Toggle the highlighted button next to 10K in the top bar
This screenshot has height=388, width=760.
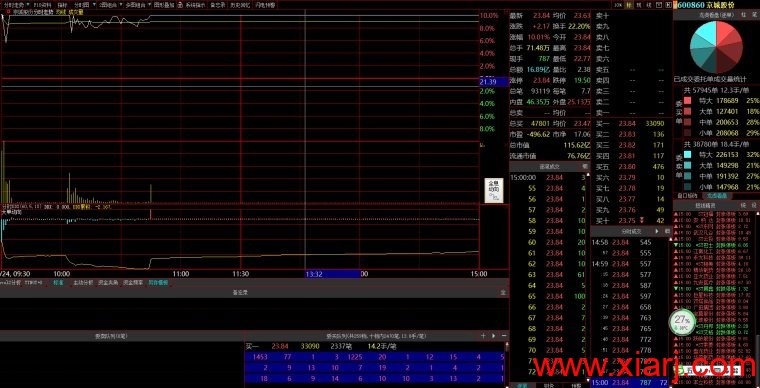pyautogui.click(x=629, y=5)
